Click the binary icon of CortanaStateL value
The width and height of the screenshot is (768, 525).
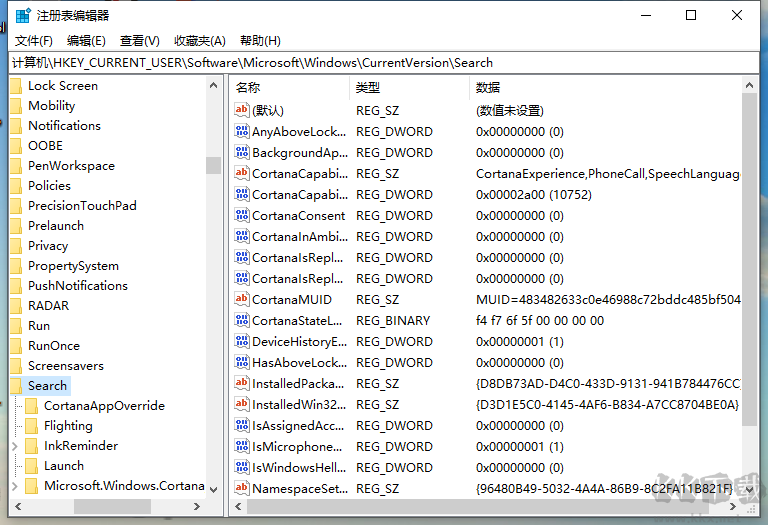click(241, 320)
